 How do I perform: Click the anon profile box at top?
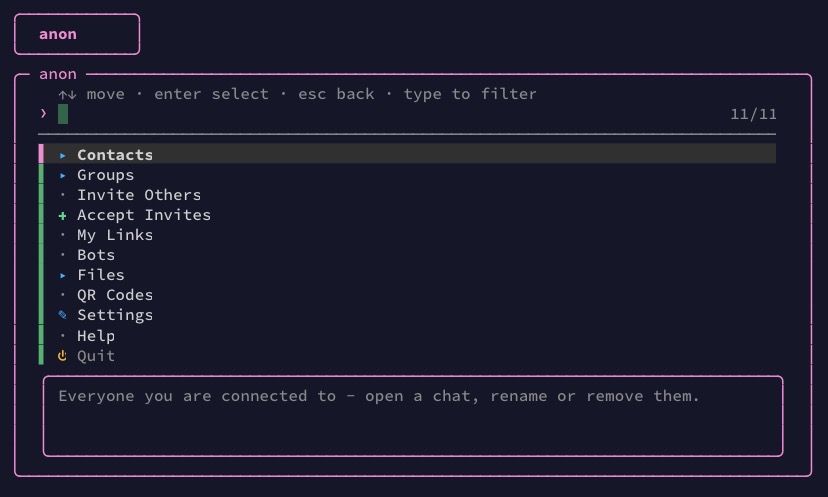[77, 34]
